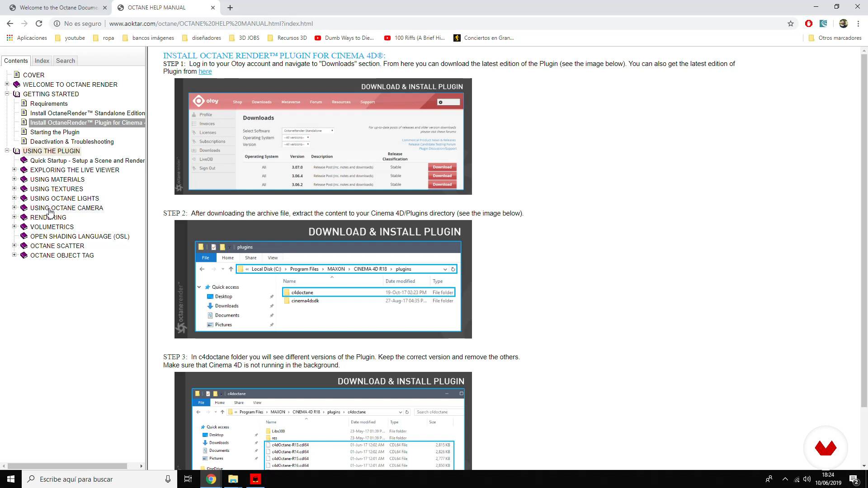
Task: Click the plugins folder screenshot image
Action: point(323,279)
